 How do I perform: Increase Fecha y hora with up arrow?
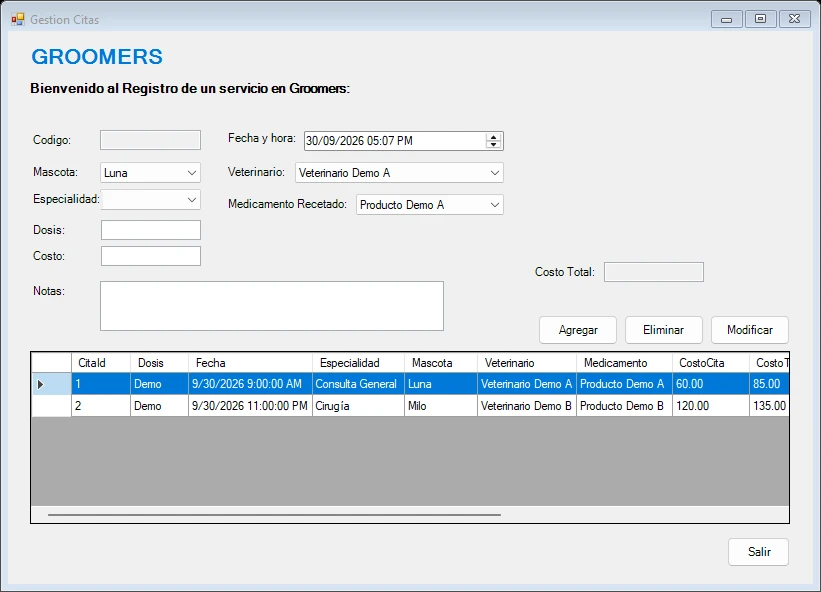493,137
